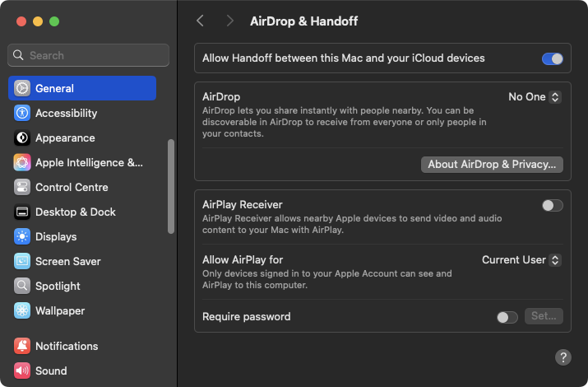
Task: Click the Screen Saver icon
Action: (22, 261)
